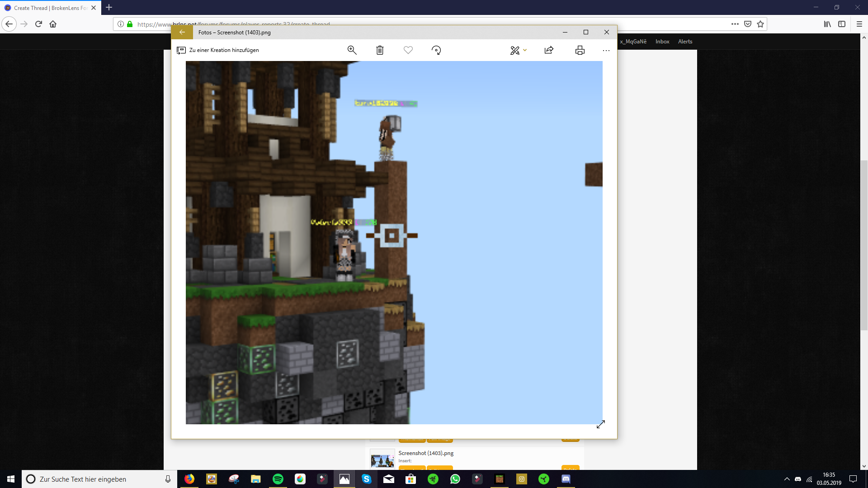Select the Create Thread browser tab

point(50,8)
